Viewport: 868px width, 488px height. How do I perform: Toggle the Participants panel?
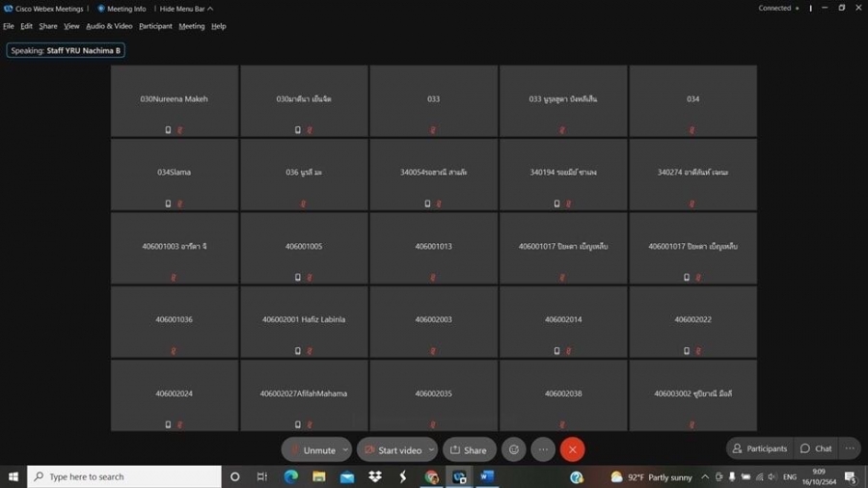760,448
